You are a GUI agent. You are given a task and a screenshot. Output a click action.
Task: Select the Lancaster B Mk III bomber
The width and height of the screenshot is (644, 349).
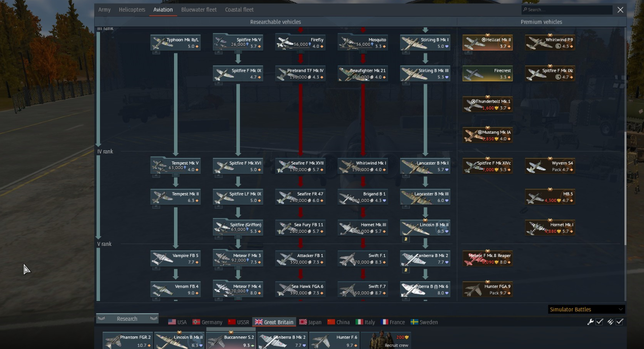tap(425, 197)
